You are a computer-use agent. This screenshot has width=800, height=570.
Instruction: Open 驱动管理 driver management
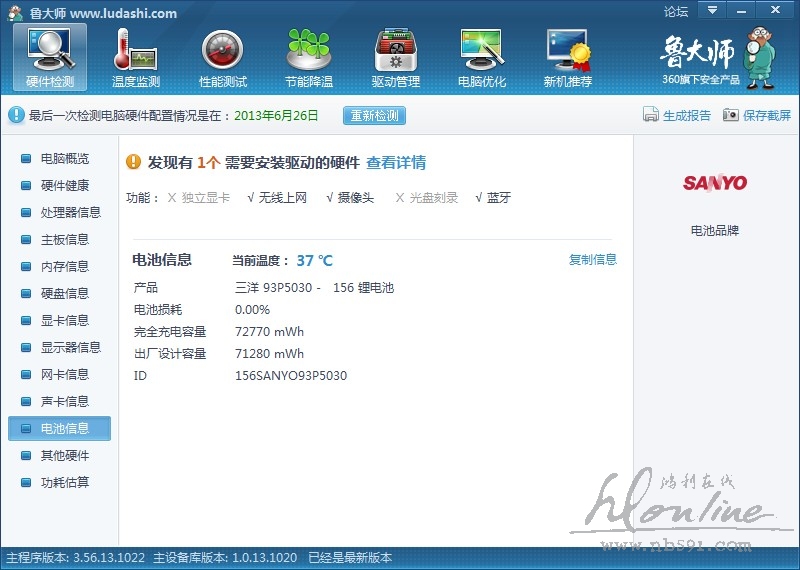tap(395, 58)
